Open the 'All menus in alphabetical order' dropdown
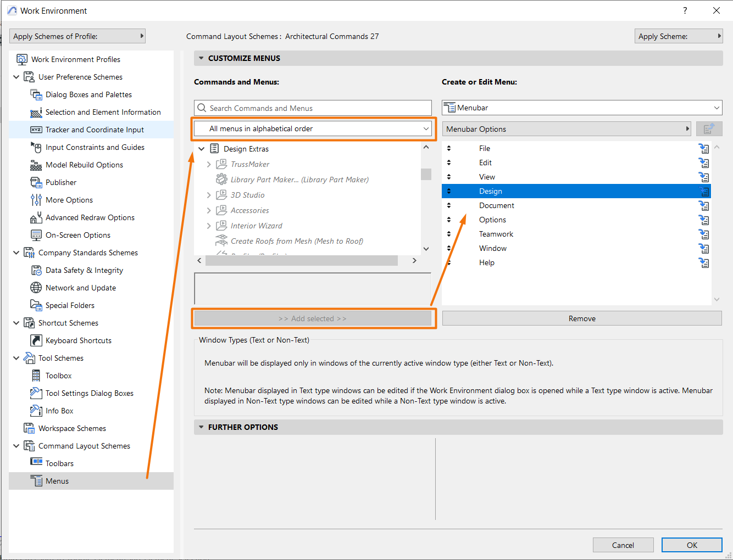 tap(426, 128)
